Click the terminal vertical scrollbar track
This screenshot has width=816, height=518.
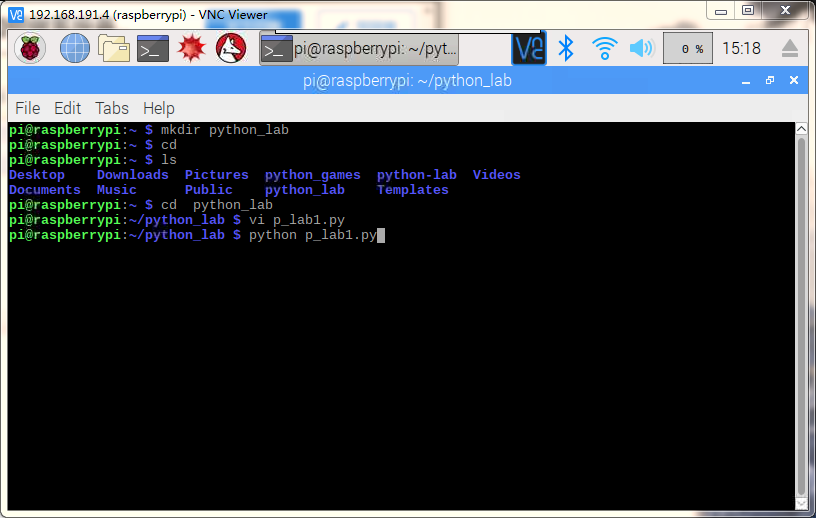[801, 317]
